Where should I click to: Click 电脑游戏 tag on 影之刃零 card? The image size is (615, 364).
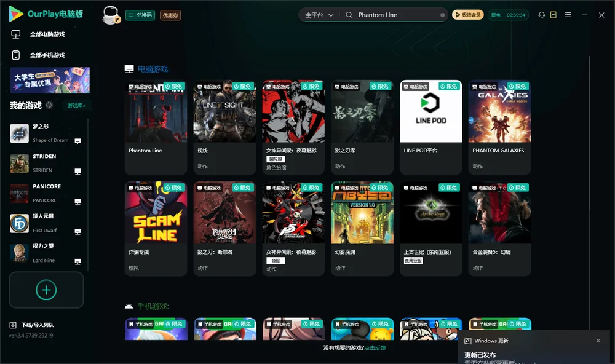(347, 87)
